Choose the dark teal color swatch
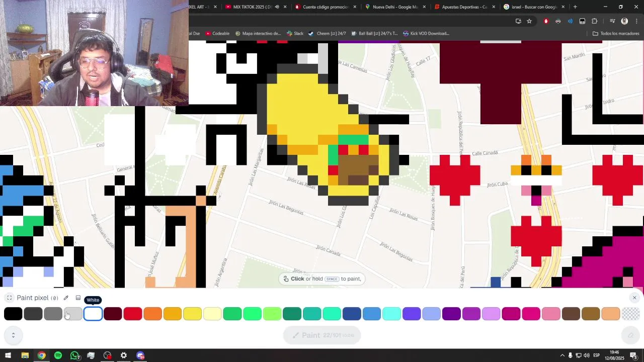Image resolution: width=644 pixels, height=362 pixels. (292, 314)
